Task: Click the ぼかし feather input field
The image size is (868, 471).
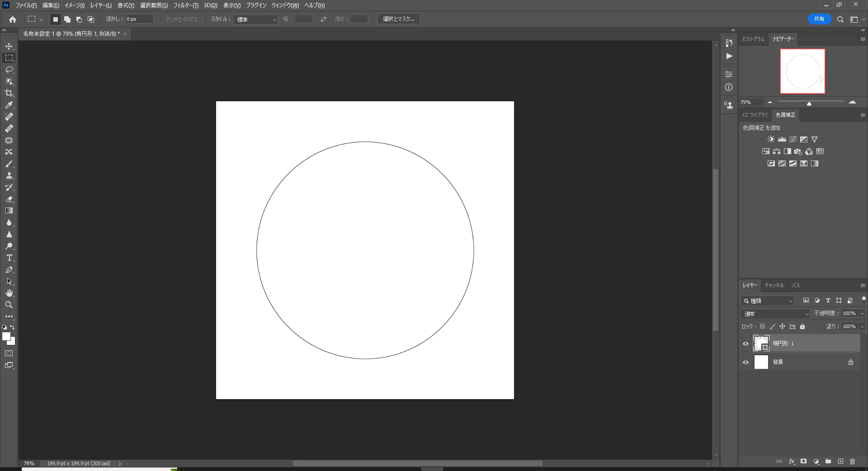Action: (x=139, y=19)
